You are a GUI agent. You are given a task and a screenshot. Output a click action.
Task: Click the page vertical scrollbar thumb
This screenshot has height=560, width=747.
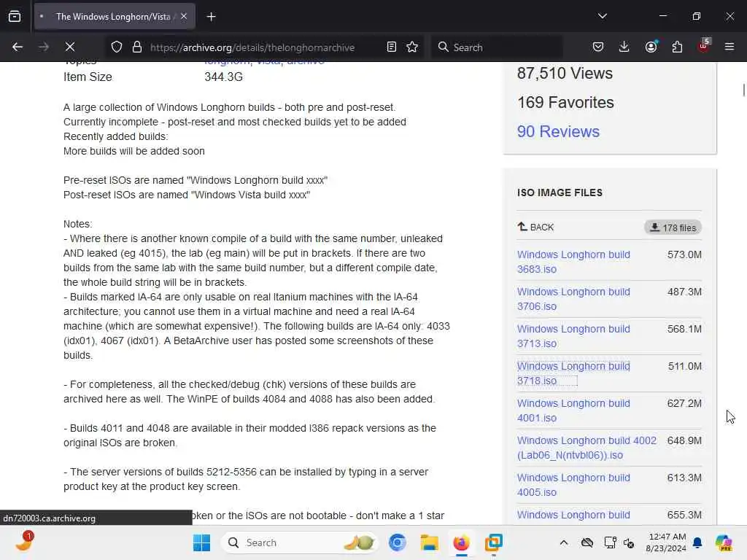743,90
